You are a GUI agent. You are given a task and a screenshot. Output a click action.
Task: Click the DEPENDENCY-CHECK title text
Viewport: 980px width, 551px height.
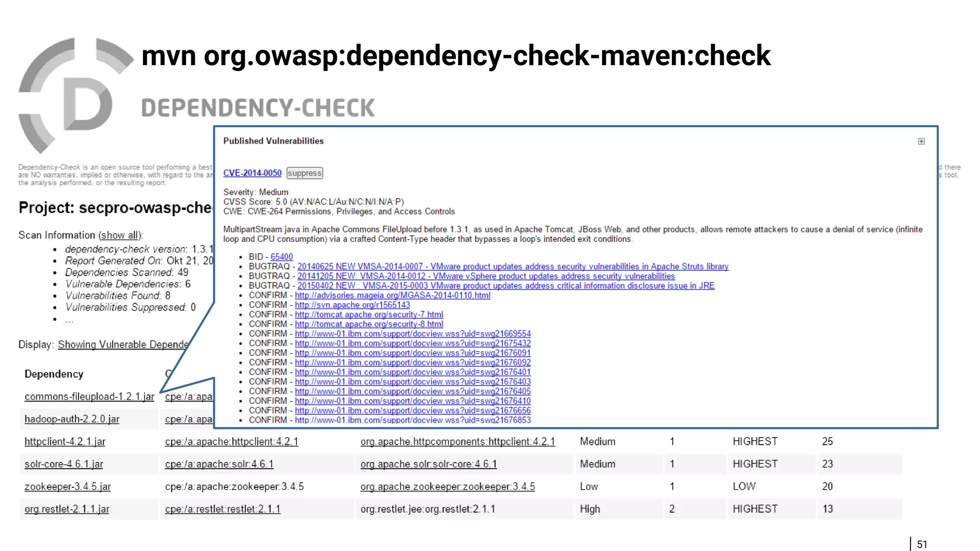[x=258, y=108]
